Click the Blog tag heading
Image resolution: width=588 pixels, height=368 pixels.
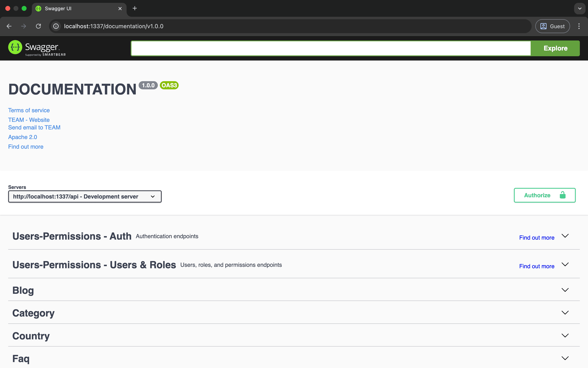(x=23, y=290)
